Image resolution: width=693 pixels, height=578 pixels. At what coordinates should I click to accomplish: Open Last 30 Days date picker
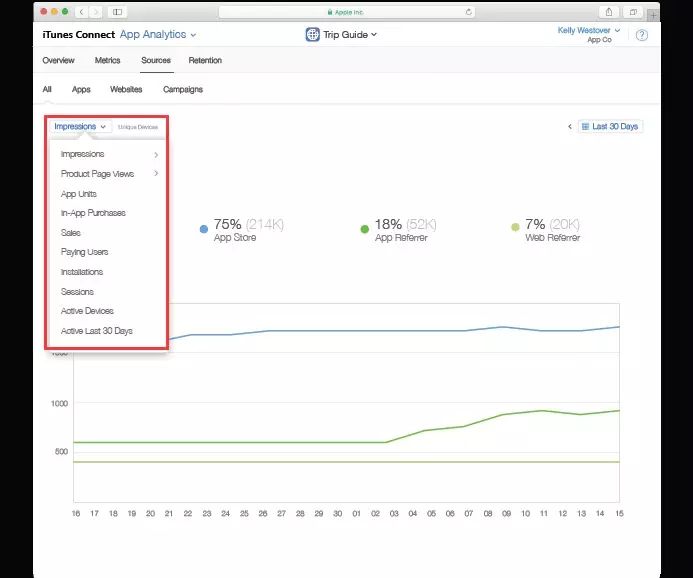click(610, 126)
